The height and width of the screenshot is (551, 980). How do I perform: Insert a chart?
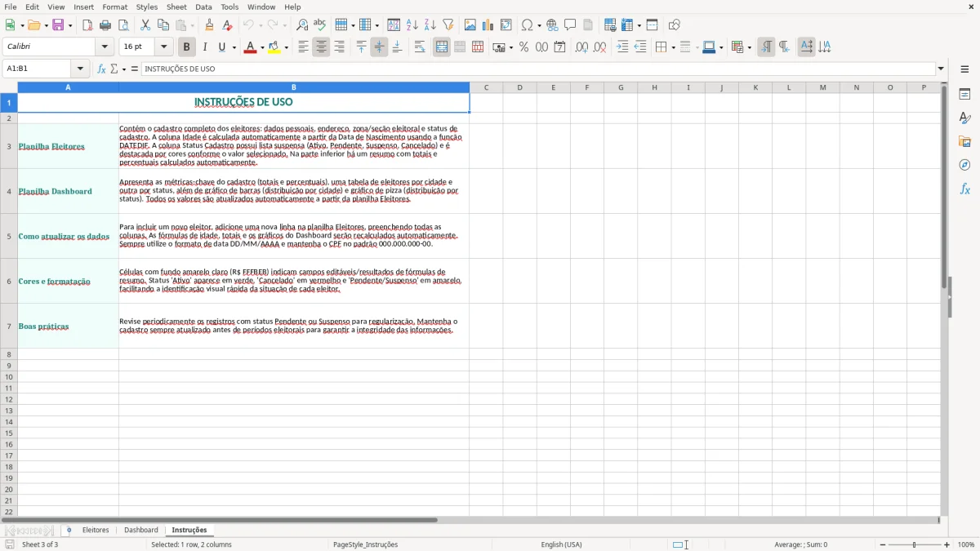(488, 25)
